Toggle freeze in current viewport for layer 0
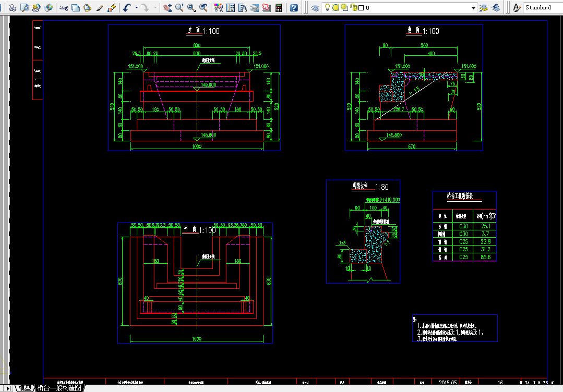563x392 pixels. [x=344, y=7]
